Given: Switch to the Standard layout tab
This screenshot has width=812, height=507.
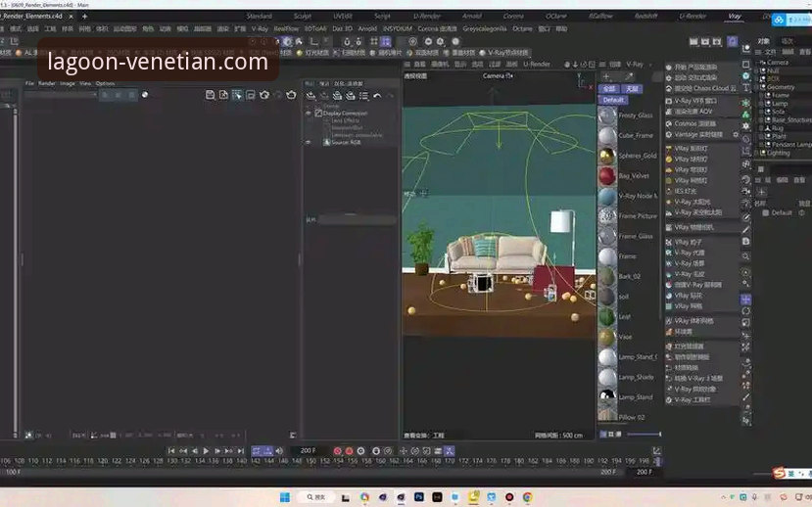Looking at the screenshot, I should point(259,16).
